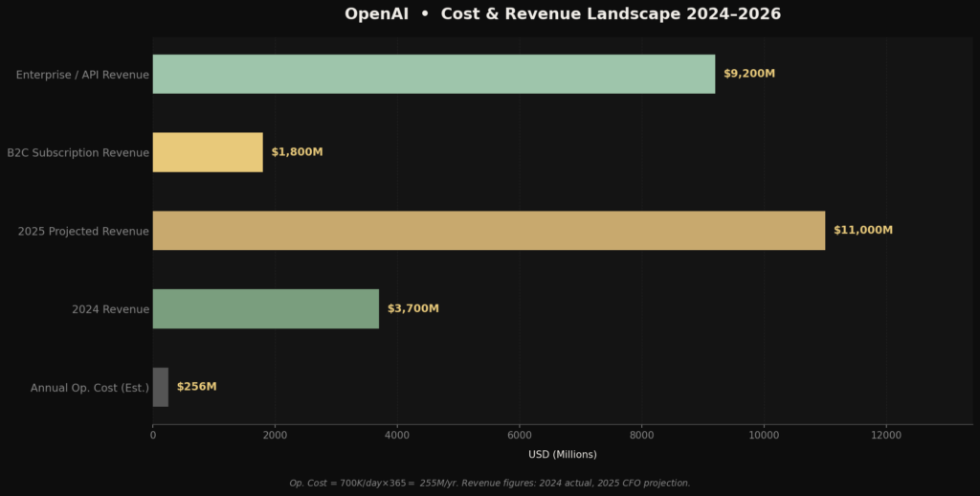Click the '2024 Revenue' axis label
Screen dimensions: 980x496
[x=111, y=309]
